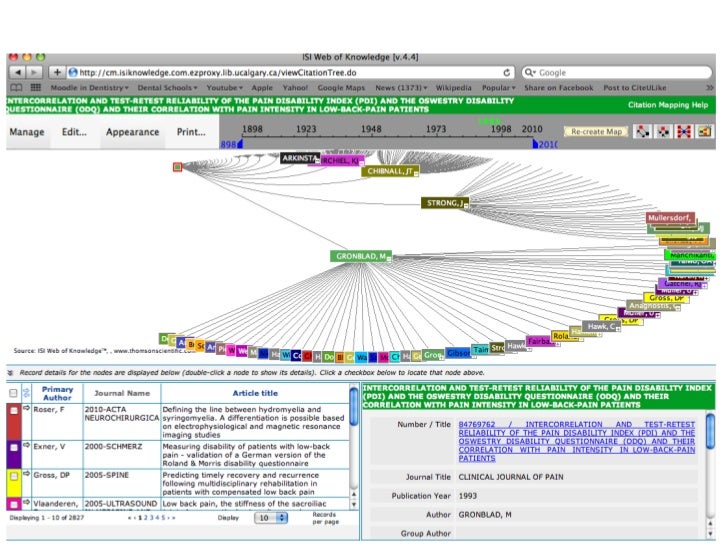Viewport: 728px width, 546px height.
Task: Open the Edit... menu
Action: click(74, 132)
